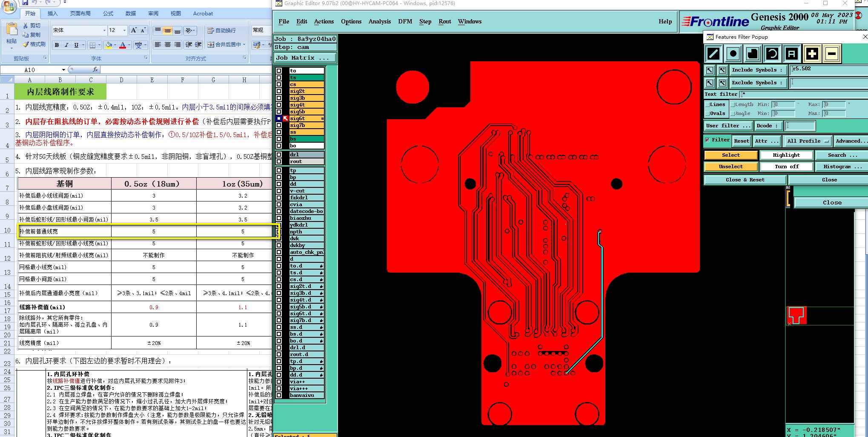The height and width of the screenshot is (437, 868).
Task: Select the Pads feature type filter icon
Action: pyautogui.click(x=733, y=54)
